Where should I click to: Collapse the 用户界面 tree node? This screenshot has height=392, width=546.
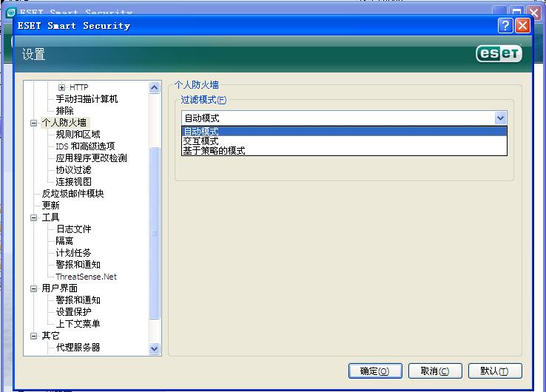[34, 288]
